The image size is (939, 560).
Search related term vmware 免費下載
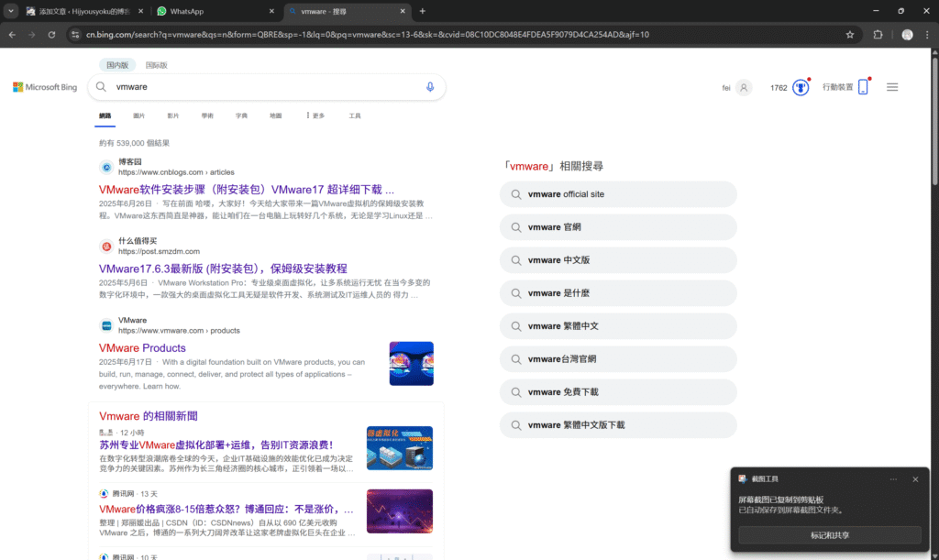pyautogui.click(x=618, y=392)
